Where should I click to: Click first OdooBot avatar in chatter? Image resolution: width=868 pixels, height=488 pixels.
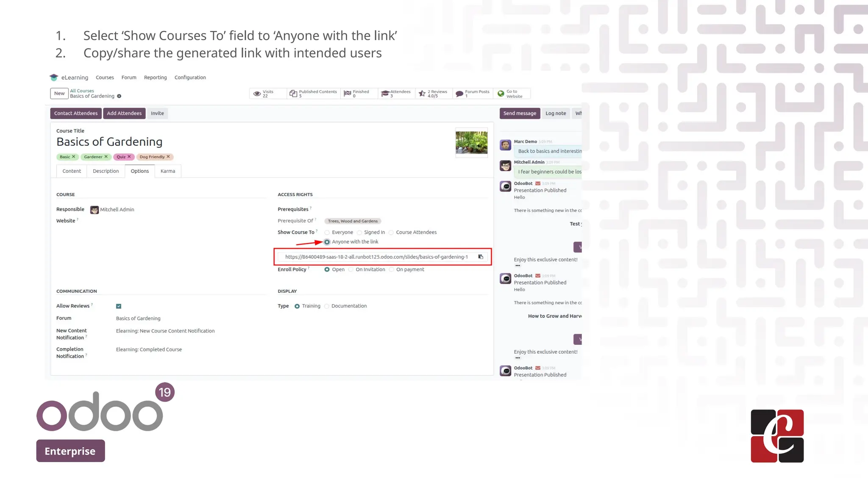pos(505,186)
